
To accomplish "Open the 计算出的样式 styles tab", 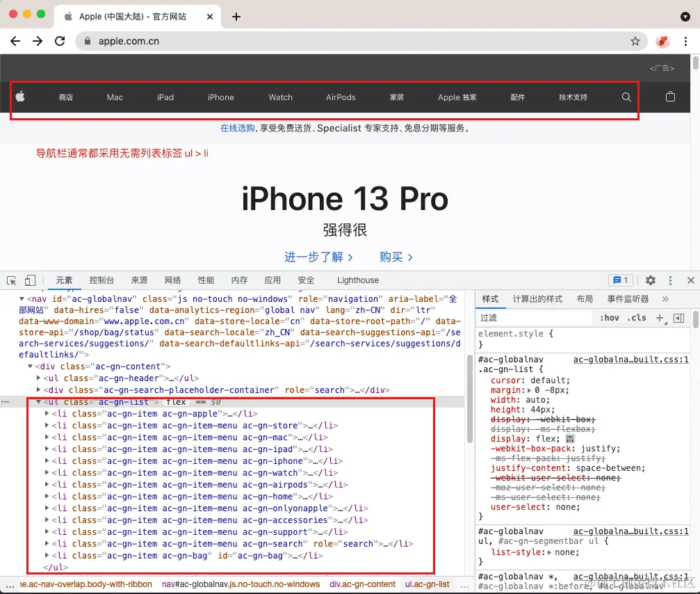I will click(x=537, y=299).
